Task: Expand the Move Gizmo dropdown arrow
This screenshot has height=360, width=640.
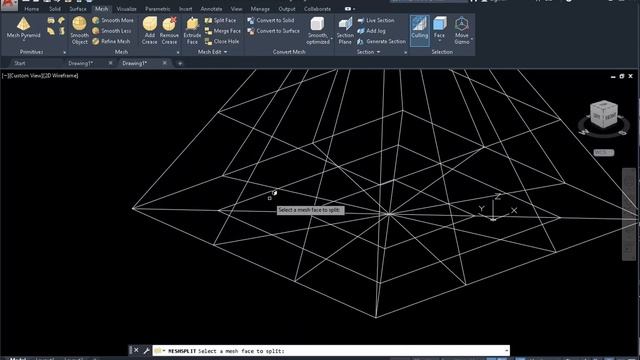Action: coord(472,39)
